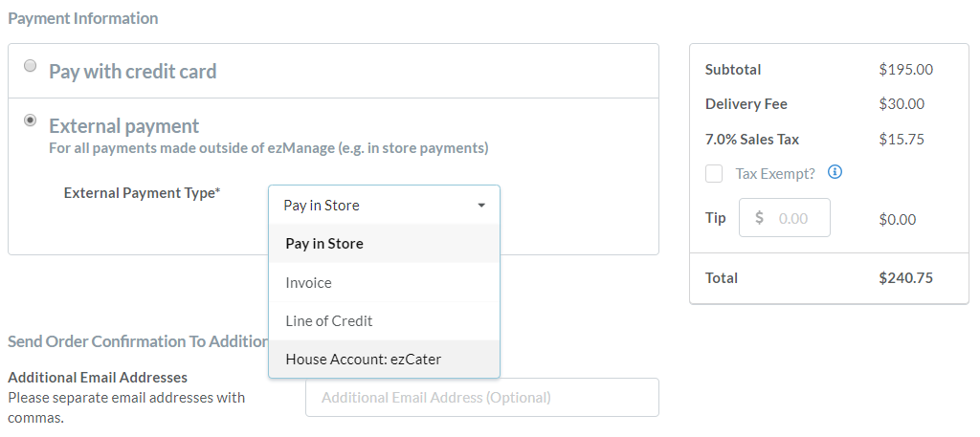Screen dimensions: 980x437
Task: Click the Additional Email Addresses label
Action: point(98,377)
